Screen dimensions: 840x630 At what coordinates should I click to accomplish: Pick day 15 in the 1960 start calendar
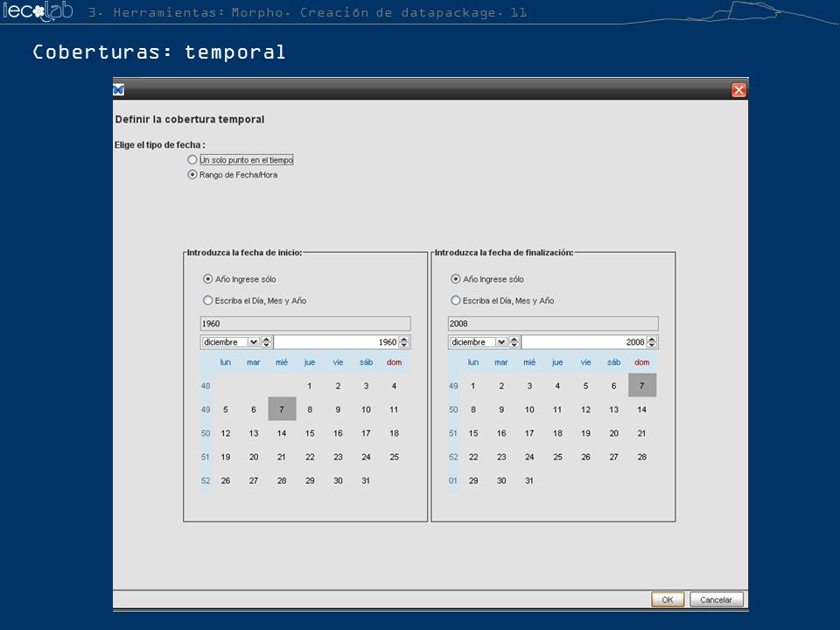(x=310, y=433)
